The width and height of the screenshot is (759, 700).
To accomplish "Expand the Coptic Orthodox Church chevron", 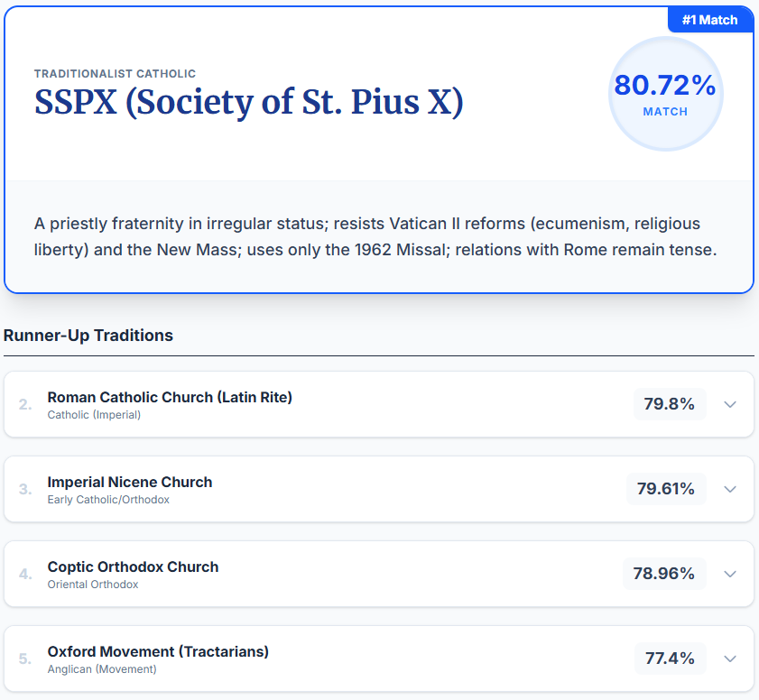I will [x=730, y=574].
